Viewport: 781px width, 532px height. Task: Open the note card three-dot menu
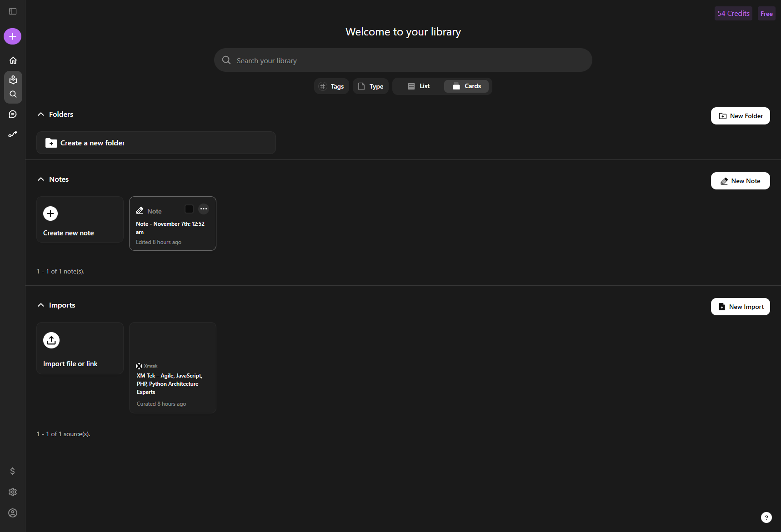click(204, 209)
